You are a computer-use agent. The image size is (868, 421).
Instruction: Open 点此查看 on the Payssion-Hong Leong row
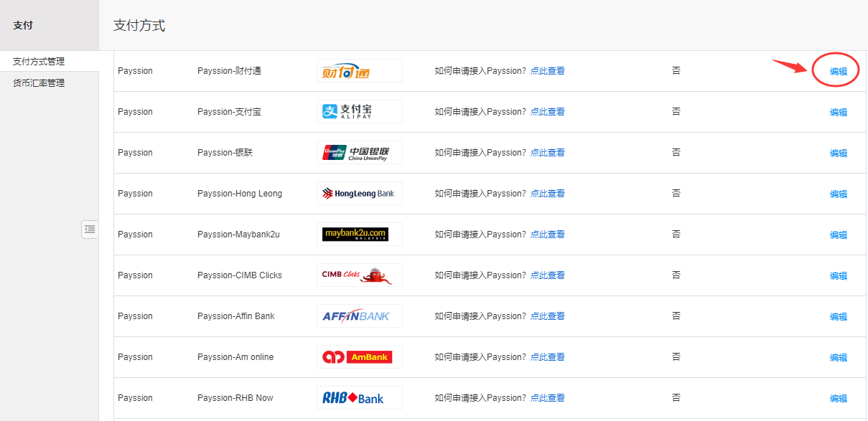tap(549, 193)
